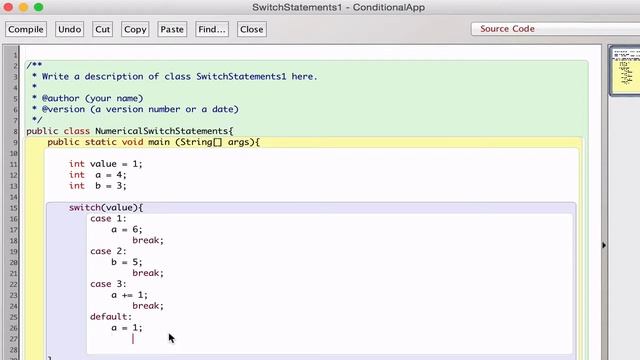Click line number 9 in the gutter

coord(15,142)
